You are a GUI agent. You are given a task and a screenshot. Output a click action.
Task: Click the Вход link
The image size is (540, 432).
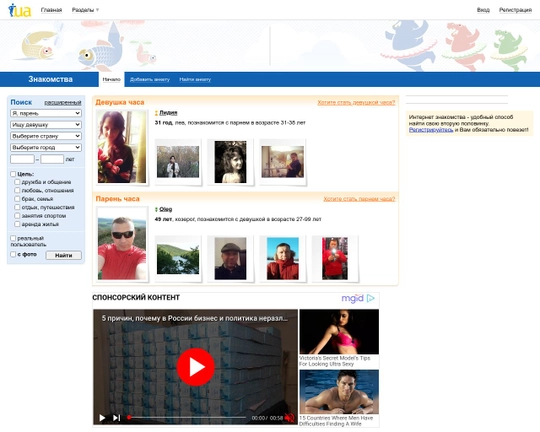coord(483,10)
